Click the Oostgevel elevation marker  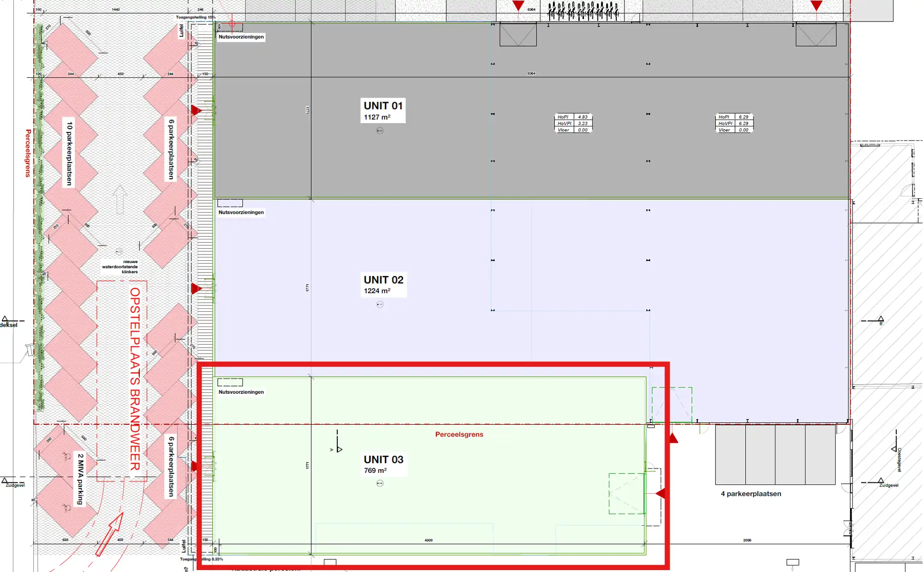[895, 449]
